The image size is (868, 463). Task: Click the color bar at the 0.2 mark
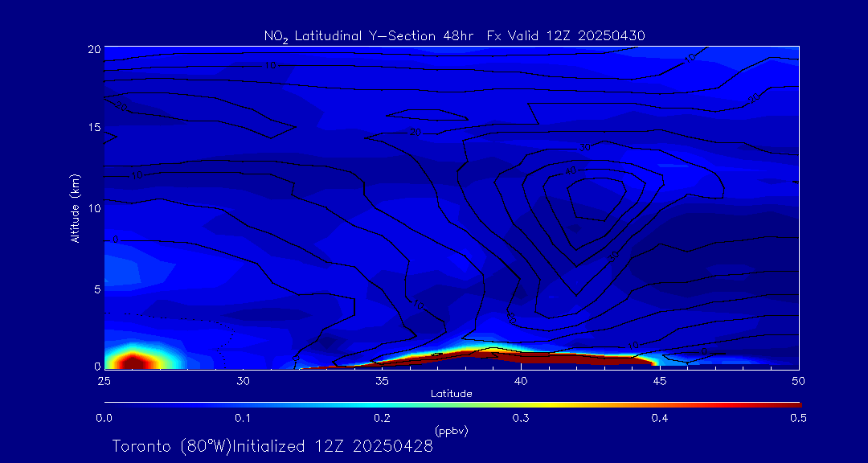(383, 404)
